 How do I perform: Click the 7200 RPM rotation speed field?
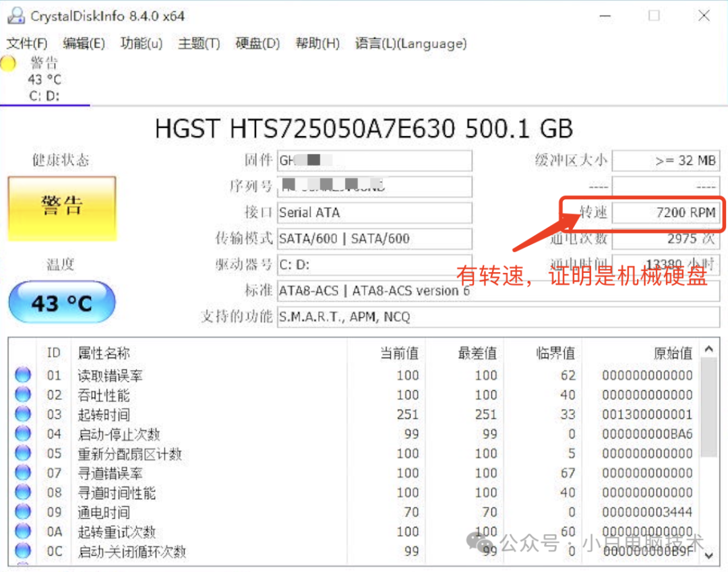[x=666, y=212]
